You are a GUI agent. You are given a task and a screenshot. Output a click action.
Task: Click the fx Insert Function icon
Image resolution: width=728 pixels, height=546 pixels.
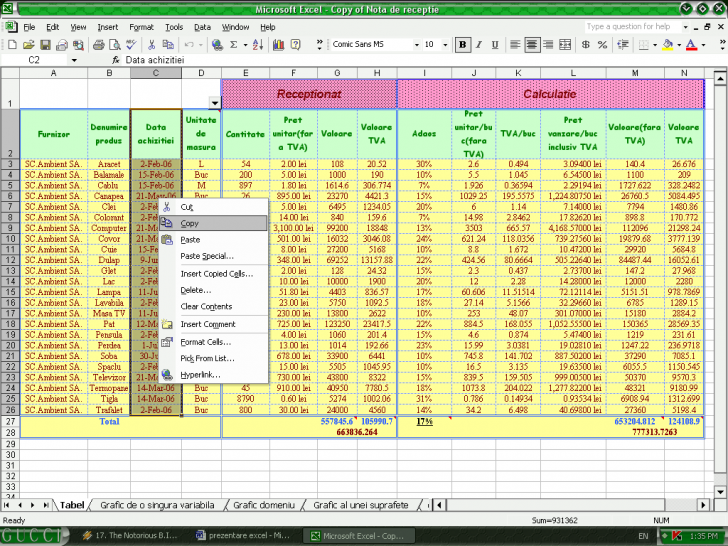click(116, 60)
